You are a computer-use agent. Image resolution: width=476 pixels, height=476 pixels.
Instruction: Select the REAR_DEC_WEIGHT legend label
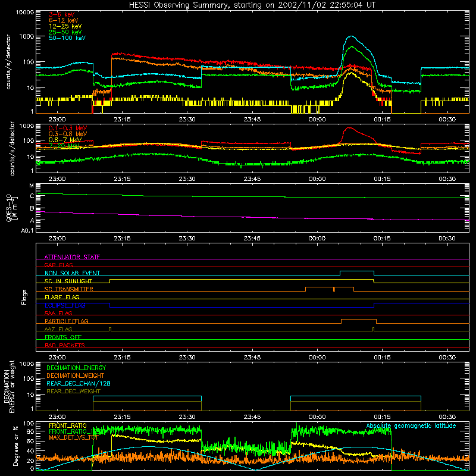pos(73,392)
